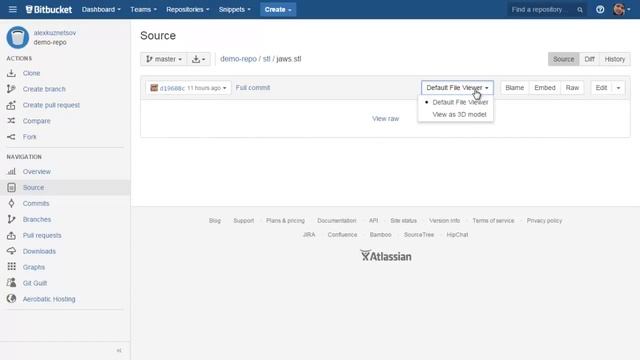Open the JIRA footer link
640x360 pixels.
click(309, 235)
